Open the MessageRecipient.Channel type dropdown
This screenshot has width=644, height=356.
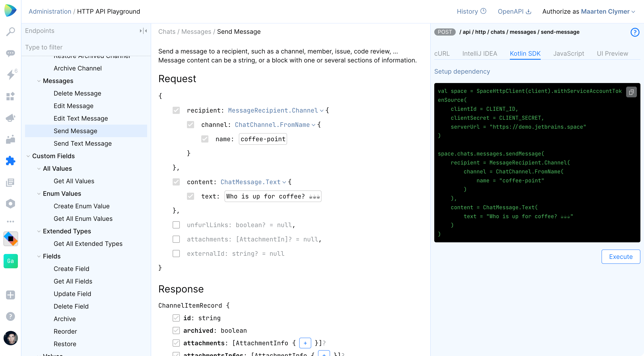point(275,110)
